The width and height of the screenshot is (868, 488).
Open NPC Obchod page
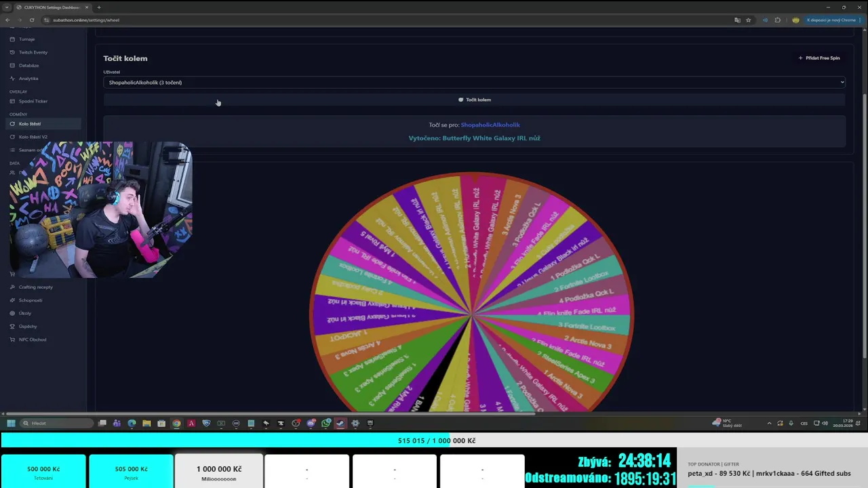[33, 340]
